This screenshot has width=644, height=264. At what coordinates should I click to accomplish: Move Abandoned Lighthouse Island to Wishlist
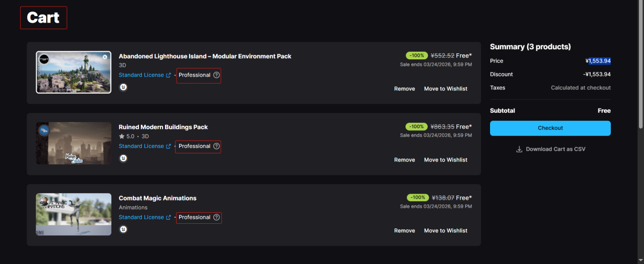(x=446, y=89)
